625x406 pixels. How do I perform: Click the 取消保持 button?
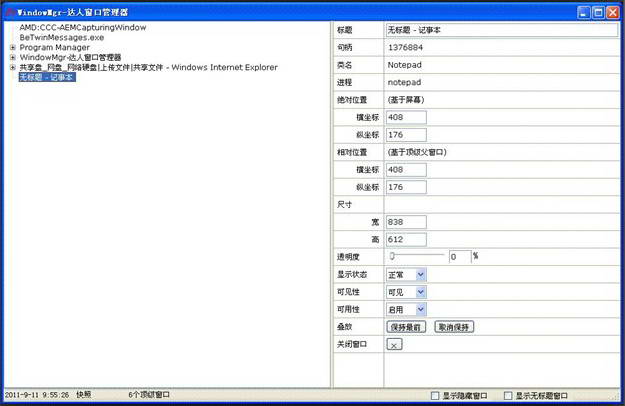454,327
